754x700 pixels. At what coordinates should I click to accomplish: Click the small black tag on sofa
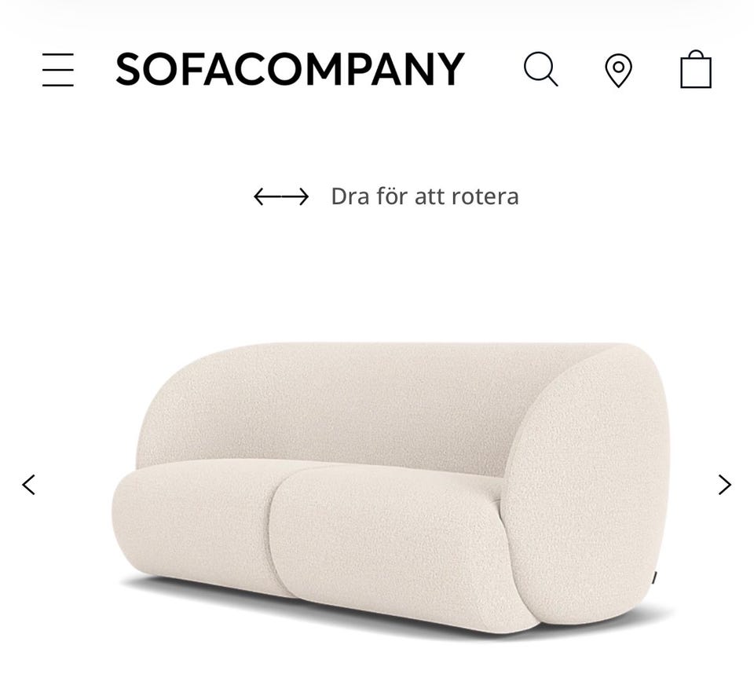(654, 577)
